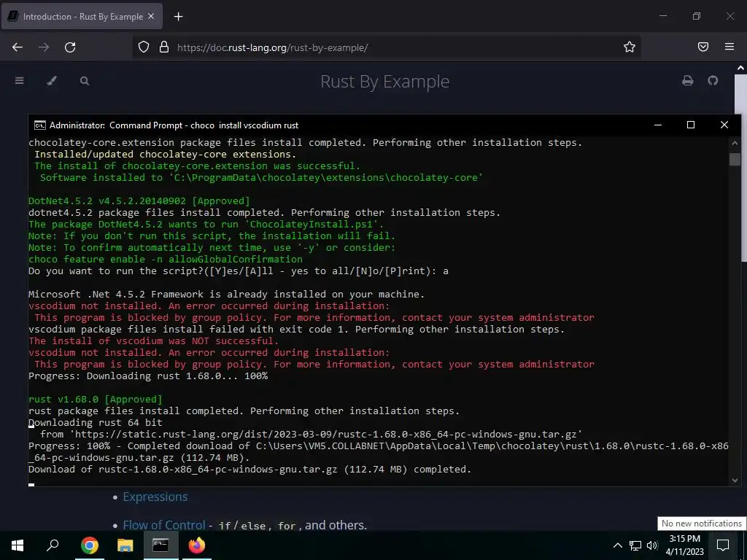747x560 pixels.
Task: Click Command Prompt scrollbar down arrow
Action: click(x=734, y=481)
